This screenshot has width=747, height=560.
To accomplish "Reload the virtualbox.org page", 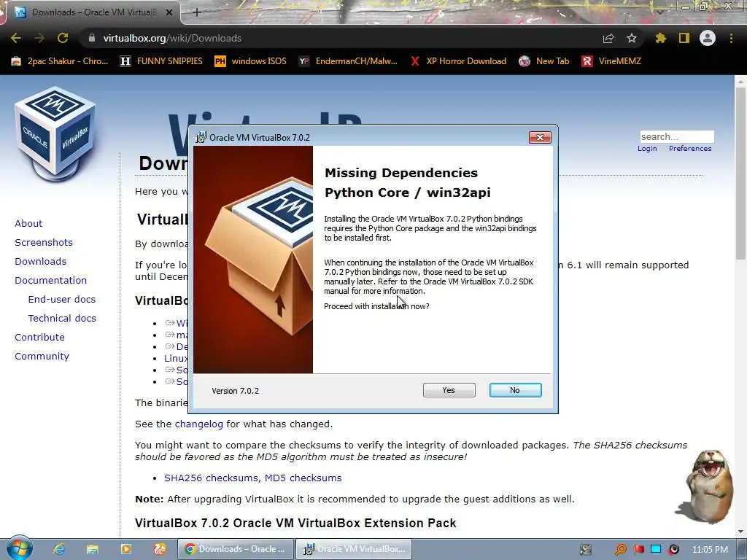I will tap(63, 38).
